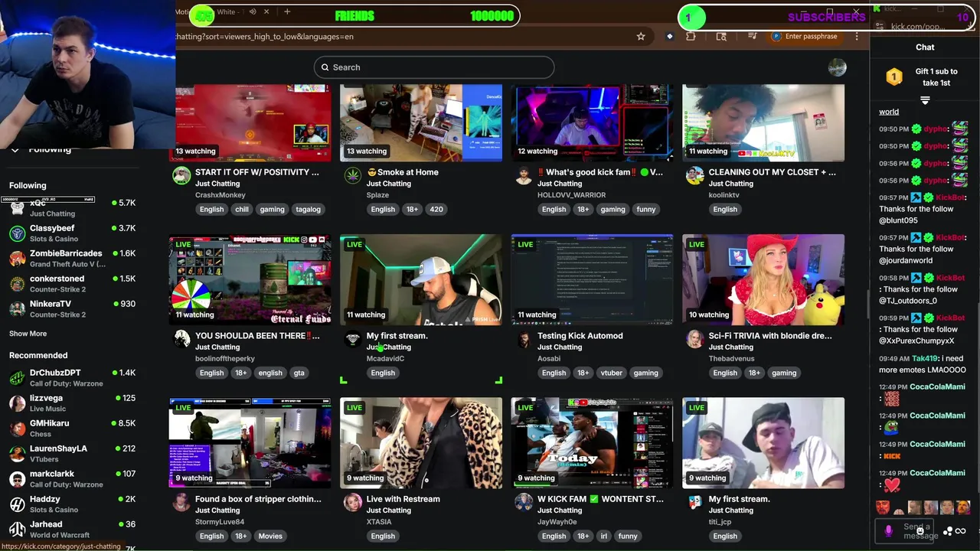Open Just Chatting category under CrashxMonkey stream
This screenshot has width=980, height=551.
(x=217, y=184)
